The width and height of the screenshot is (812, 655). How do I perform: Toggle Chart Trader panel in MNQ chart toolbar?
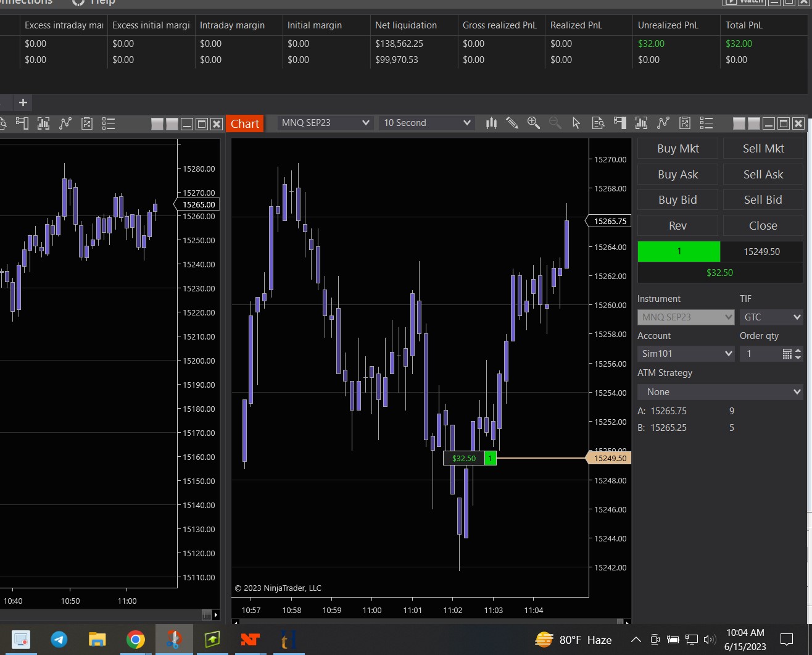pyautogui.click(x=620, y=123)
